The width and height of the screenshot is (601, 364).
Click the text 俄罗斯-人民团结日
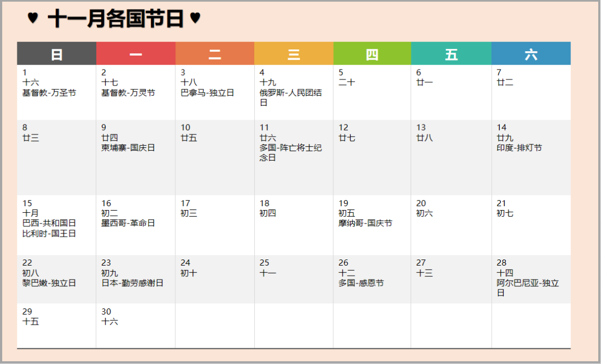pyautogui.click(x=290, y=98)
